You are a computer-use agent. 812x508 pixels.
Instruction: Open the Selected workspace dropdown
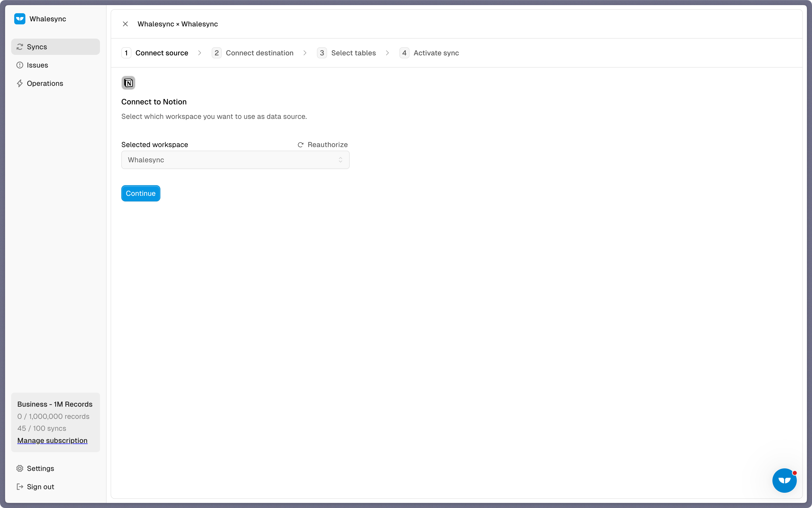235,160
